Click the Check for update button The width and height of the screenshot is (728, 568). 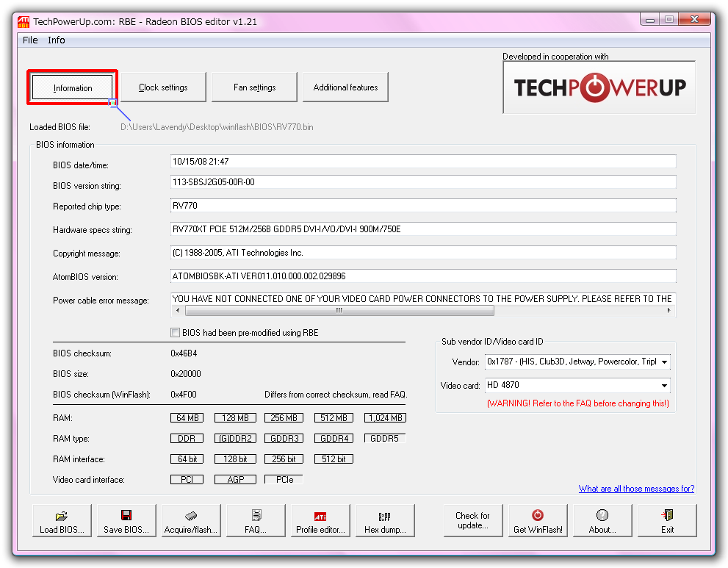click(x=472, y=521)
